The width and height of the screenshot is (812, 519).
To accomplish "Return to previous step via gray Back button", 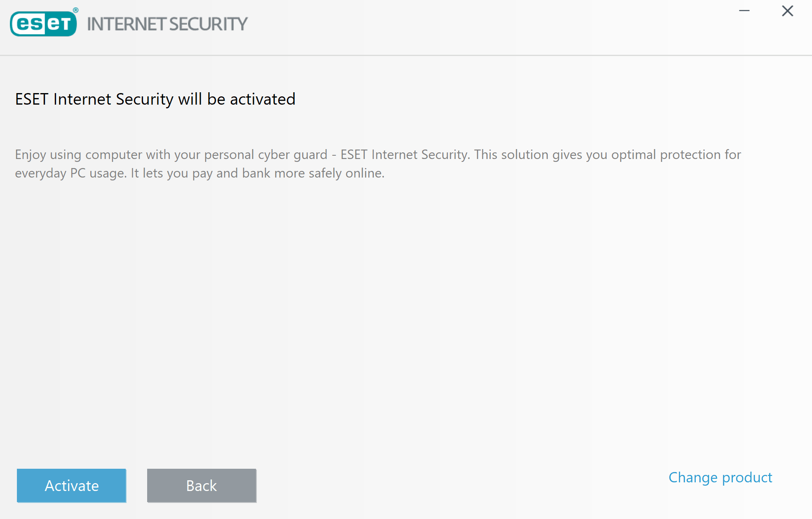I will click(202, 486).
